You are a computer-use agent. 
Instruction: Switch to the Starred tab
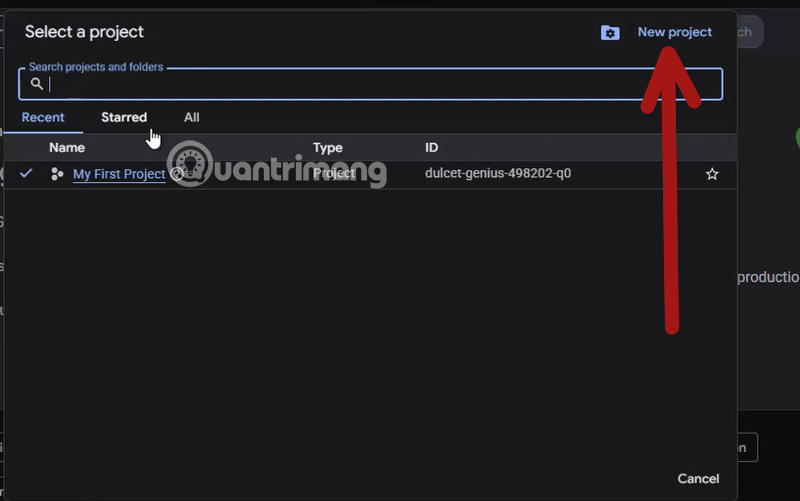coord(124,117)
